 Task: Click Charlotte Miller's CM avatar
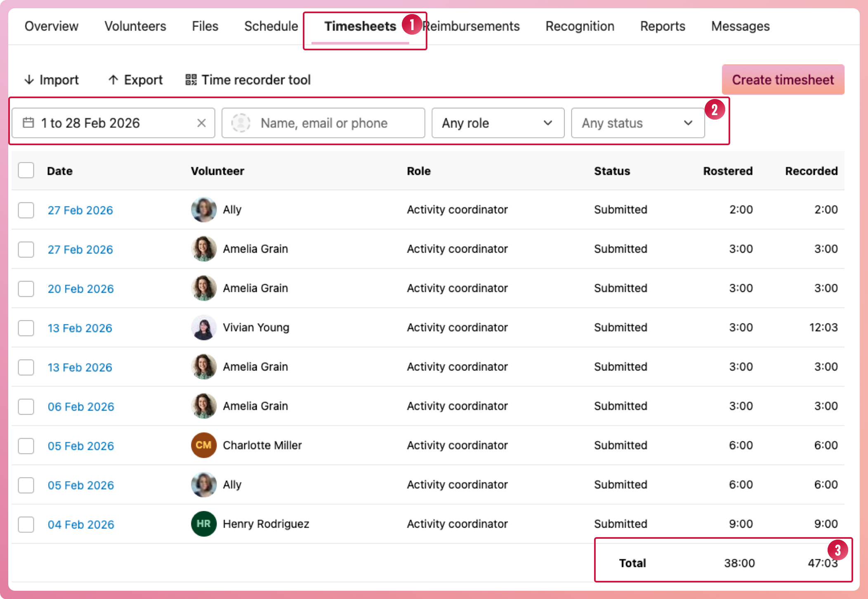tap(204, 445)
